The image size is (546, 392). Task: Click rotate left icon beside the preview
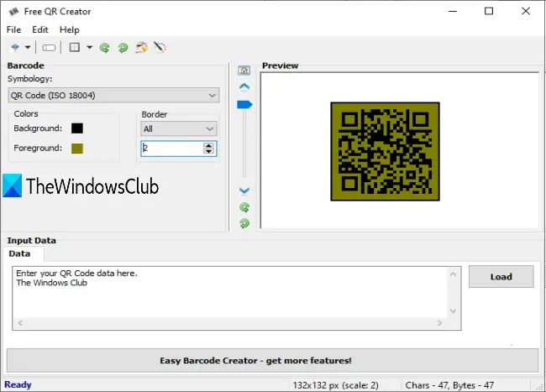pos(244,207)
